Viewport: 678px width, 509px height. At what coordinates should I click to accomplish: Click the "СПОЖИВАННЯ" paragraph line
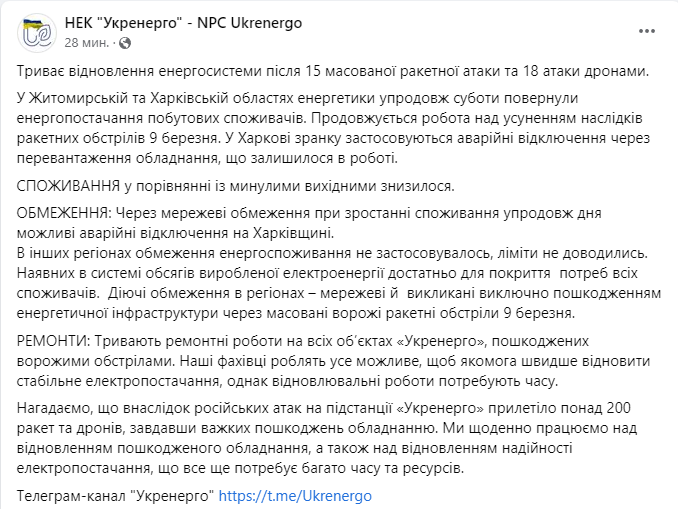tap(236, 187)
